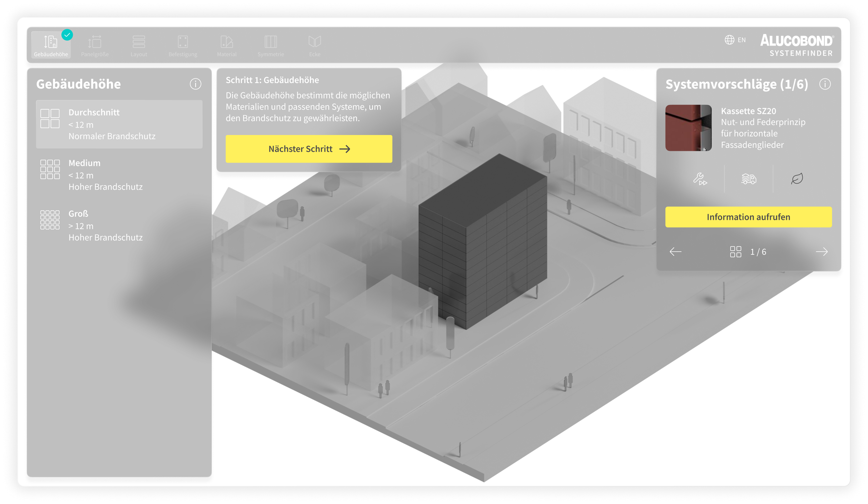Click the Nächster Schritt button
Viewport: 868px width, 504px height.
pos(309,149)
